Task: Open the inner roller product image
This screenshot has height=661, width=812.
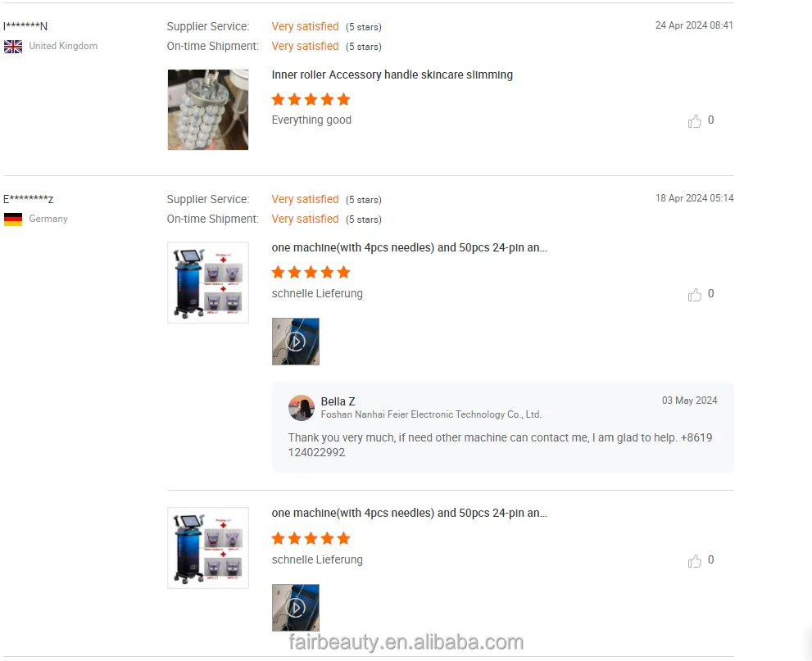Action: click(208, 110)
